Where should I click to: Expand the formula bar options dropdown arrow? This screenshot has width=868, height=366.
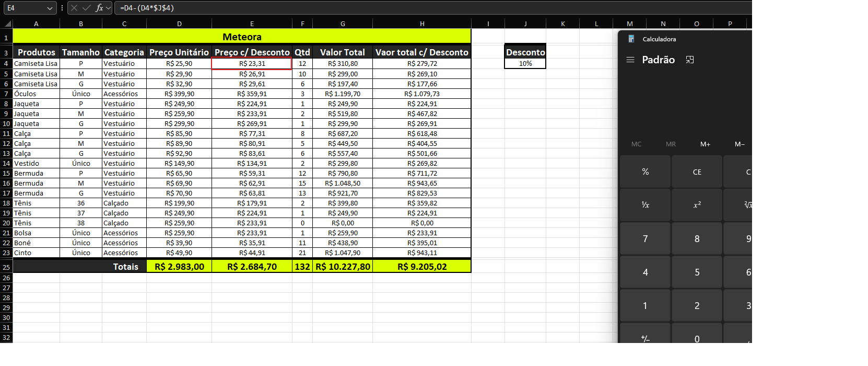point(108,8)
